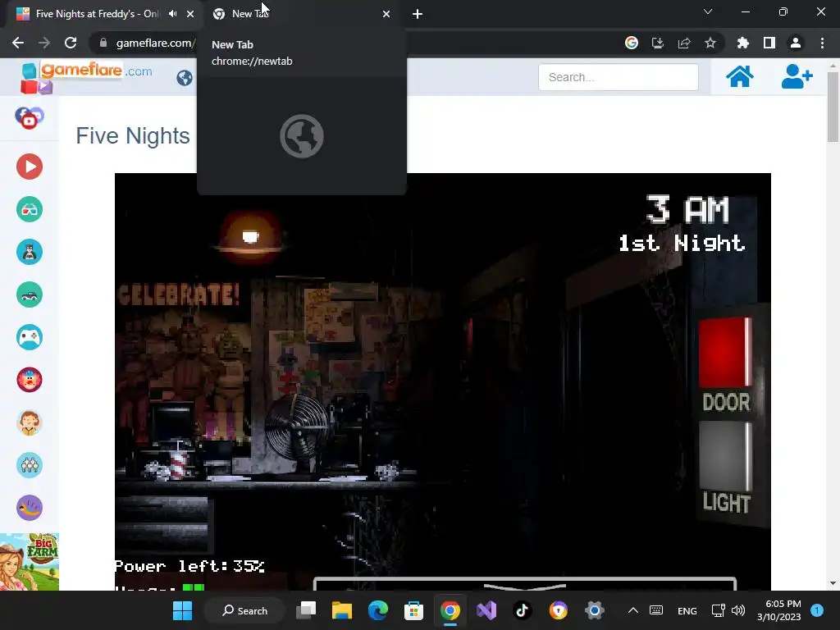The height and width of the screenshot is (630, 840).
Task: Open the black cat category icon in sidebar
Action: 30,252
